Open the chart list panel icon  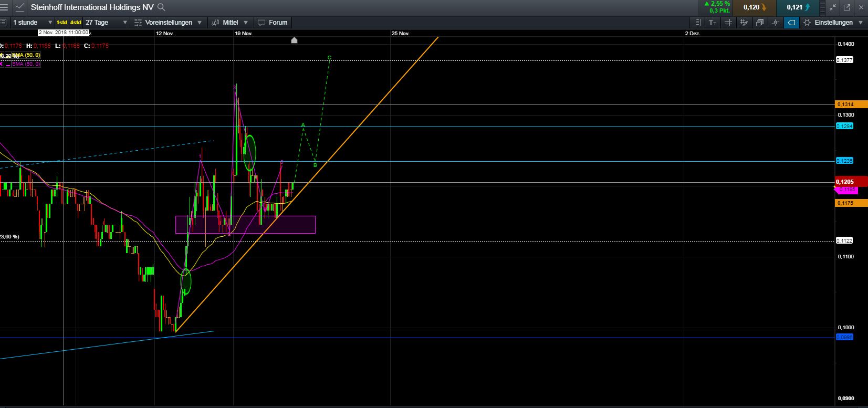[3, 23]
